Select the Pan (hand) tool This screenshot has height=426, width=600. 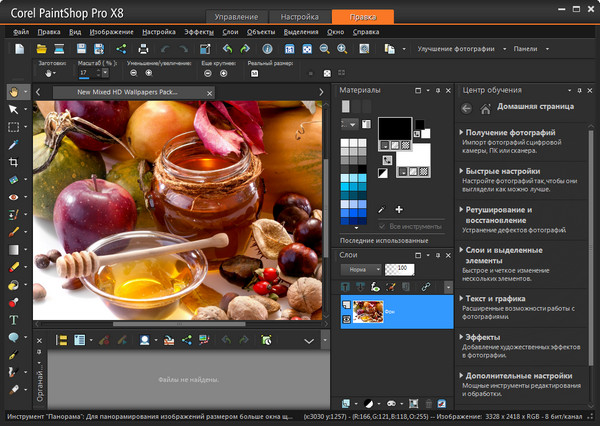(13, 91)
